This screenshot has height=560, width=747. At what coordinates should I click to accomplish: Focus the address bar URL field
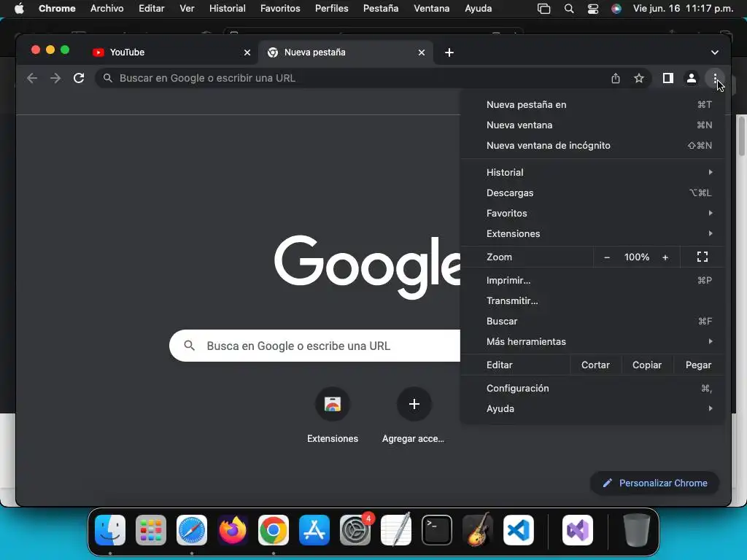[x=352, y=78]
